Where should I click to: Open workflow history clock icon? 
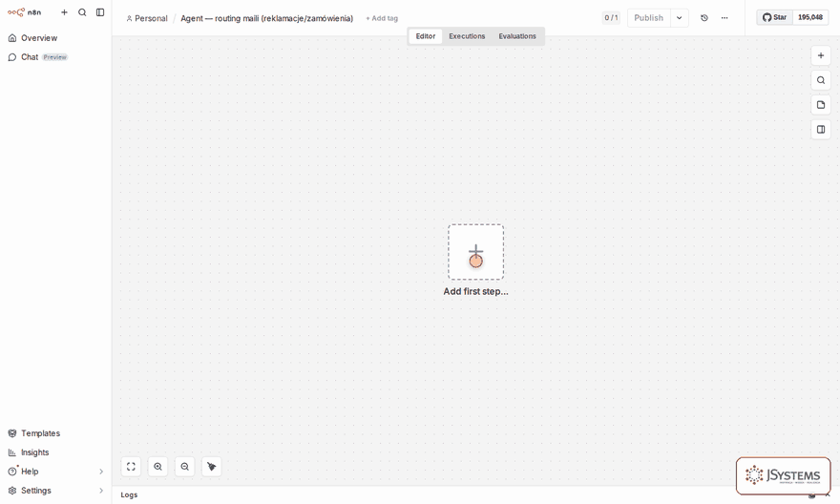click(x=704, y=18)
